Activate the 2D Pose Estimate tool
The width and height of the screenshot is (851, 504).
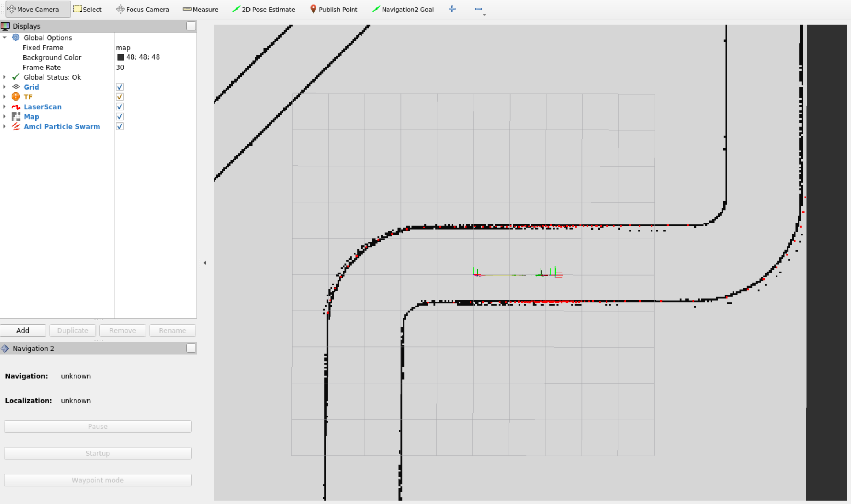[263, 9]
